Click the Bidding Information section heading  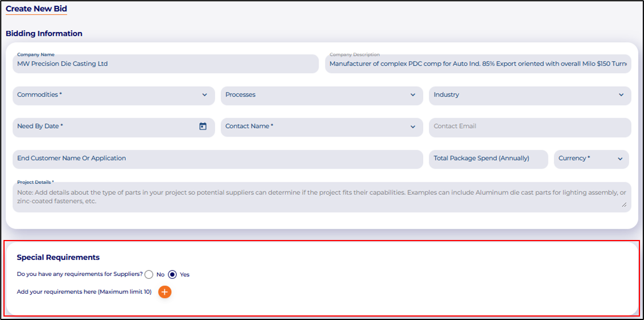pyautogui.click(x=44, y=34)
